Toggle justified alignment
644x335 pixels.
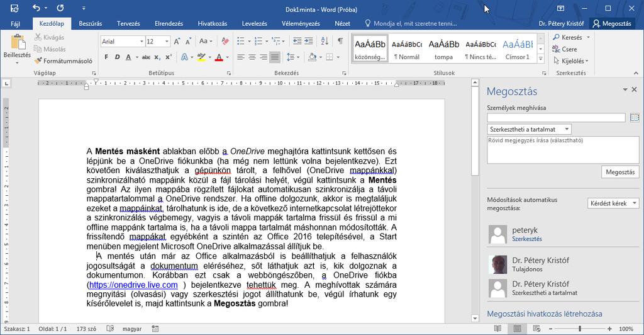[275, 57]
